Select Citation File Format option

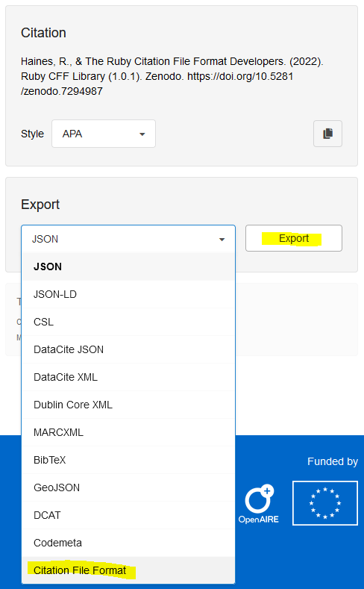pyautogui.click(x=128, y=570)
